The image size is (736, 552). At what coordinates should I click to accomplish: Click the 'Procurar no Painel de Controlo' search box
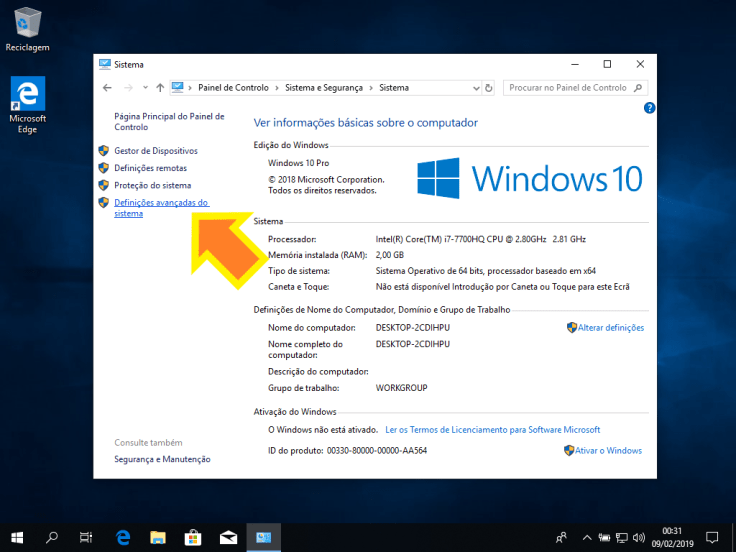click(x=568, y=88)
